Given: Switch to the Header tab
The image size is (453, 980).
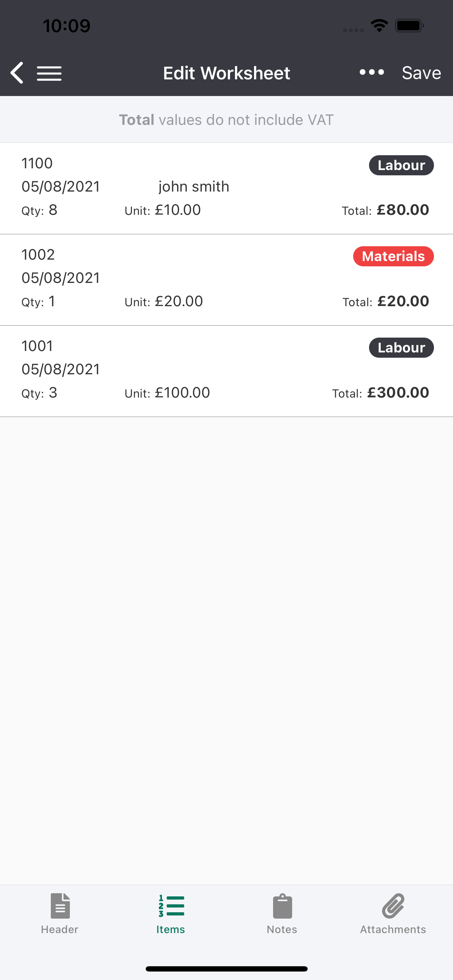Looking at the screenshot, I should [60, 914].
